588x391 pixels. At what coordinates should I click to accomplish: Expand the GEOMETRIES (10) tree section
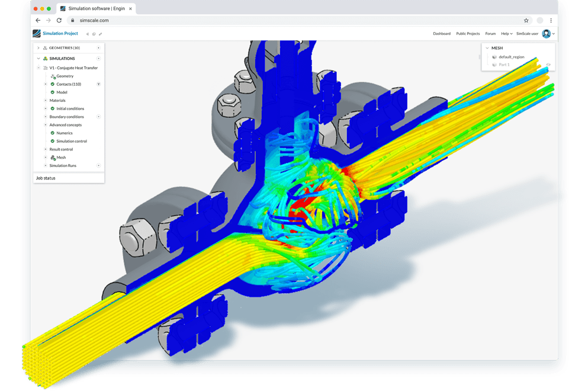coord(38,47)
